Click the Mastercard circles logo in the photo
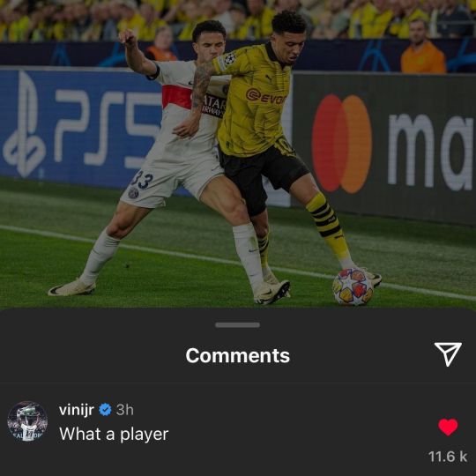 (342, 144)
